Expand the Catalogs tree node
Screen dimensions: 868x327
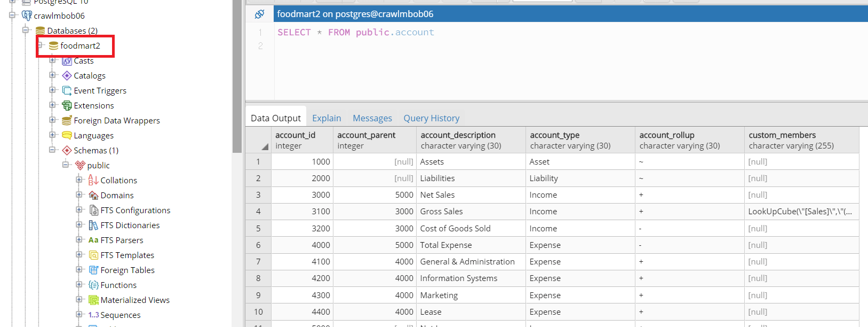[x=52, y=75]
